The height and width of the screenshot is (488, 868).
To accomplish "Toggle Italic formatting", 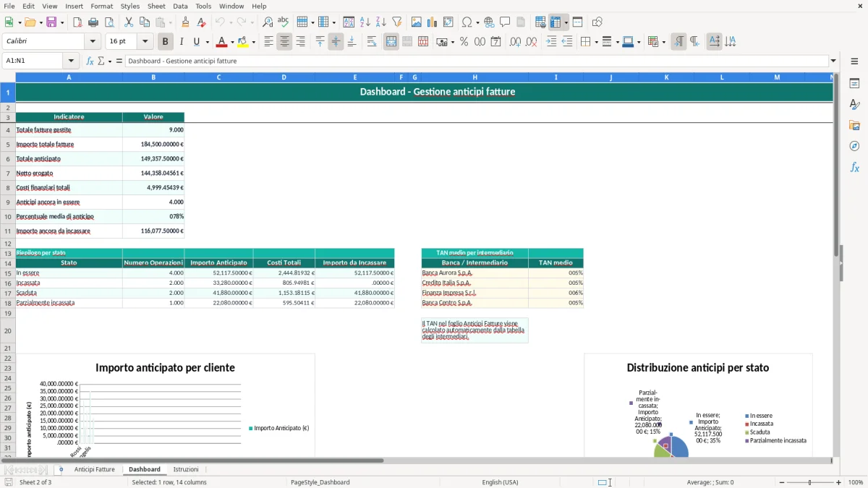I will tap(182, 42).
